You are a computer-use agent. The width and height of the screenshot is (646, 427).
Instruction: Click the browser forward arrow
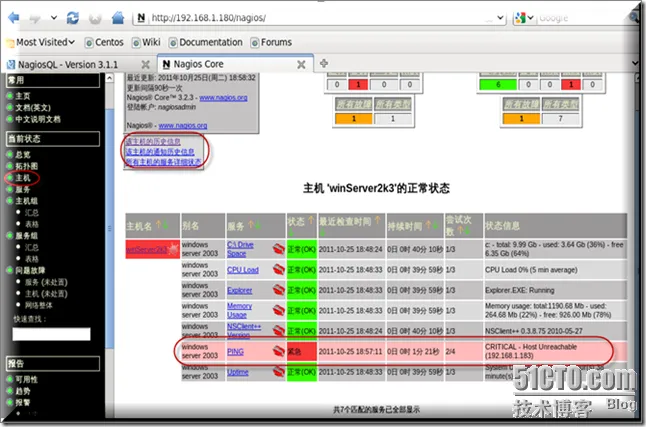coord(35,18)
